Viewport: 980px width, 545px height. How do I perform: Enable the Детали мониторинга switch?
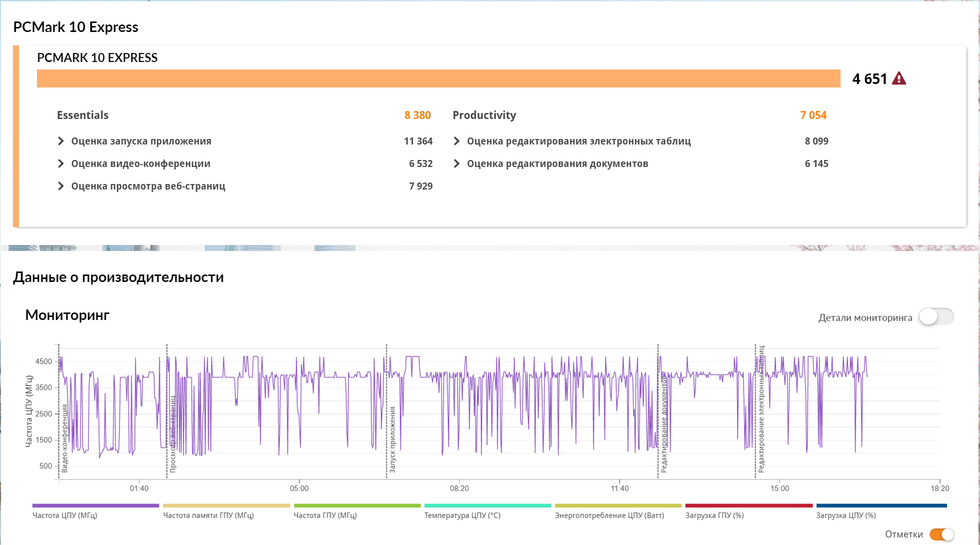tap(936, 316)
